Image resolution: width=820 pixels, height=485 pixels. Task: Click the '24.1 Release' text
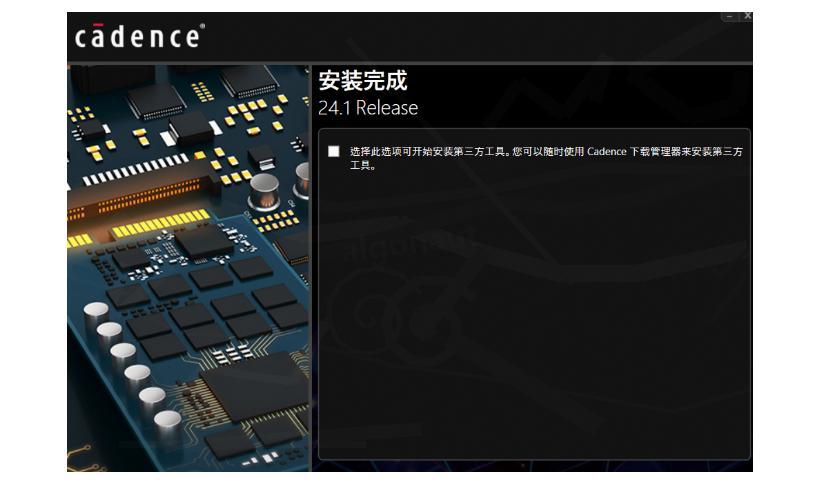tap(368, 108)
